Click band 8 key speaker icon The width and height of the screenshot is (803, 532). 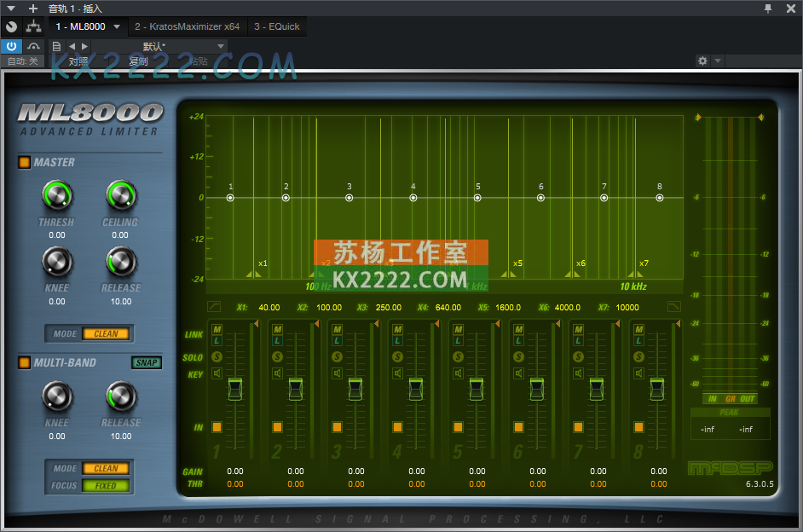(x=639, y=373)
